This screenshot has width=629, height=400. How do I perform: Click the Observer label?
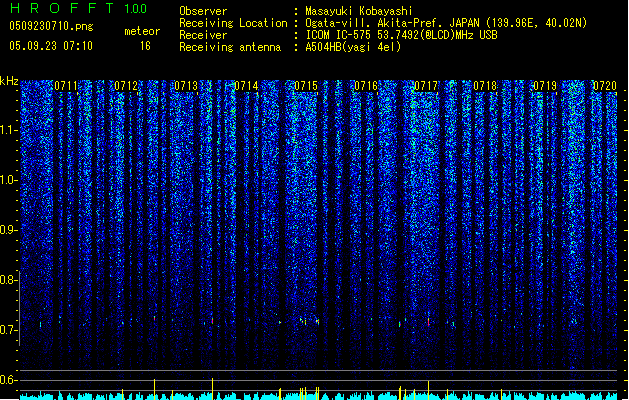click(203, 11)
